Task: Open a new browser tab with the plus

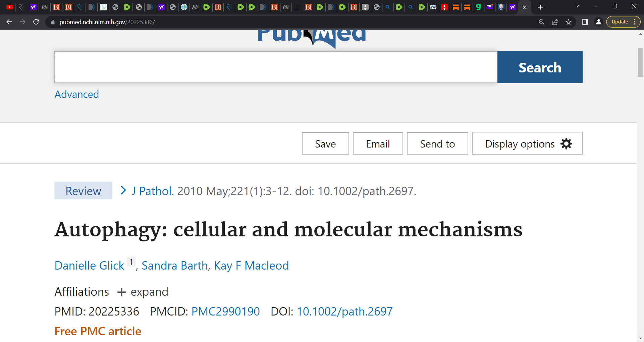Action: [x=540, y=7]
